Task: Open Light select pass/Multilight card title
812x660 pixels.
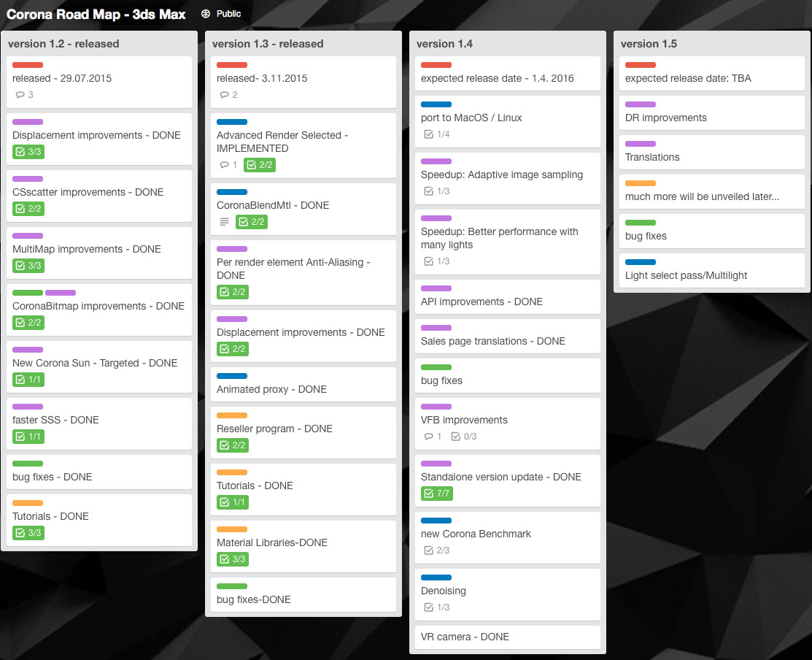Action: [687, 275]
